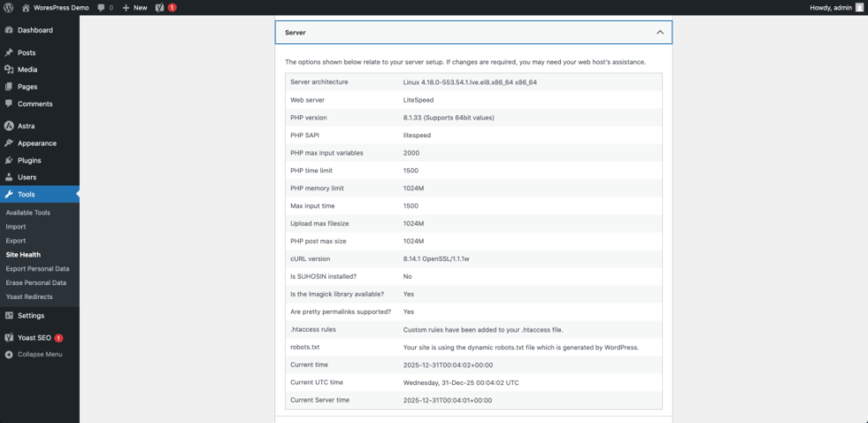
Task: Click the Collapse Menu label
Action: pyautogui.click(x=40, y=354)
